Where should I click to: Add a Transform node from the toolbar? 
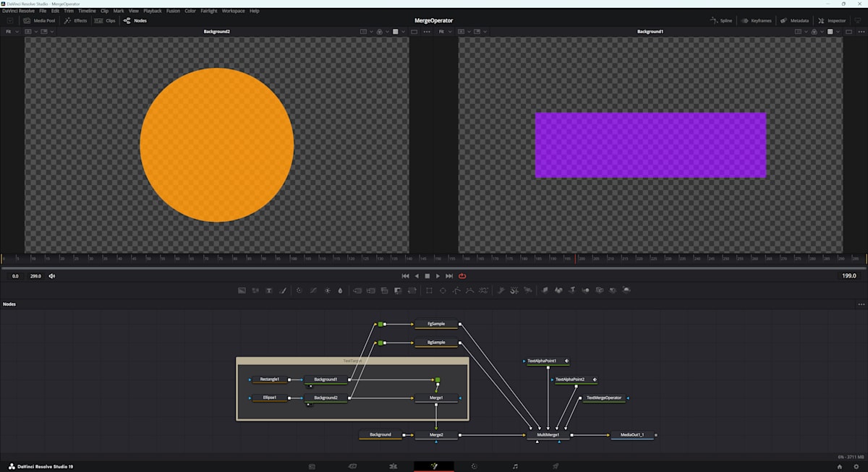[412, 291]
